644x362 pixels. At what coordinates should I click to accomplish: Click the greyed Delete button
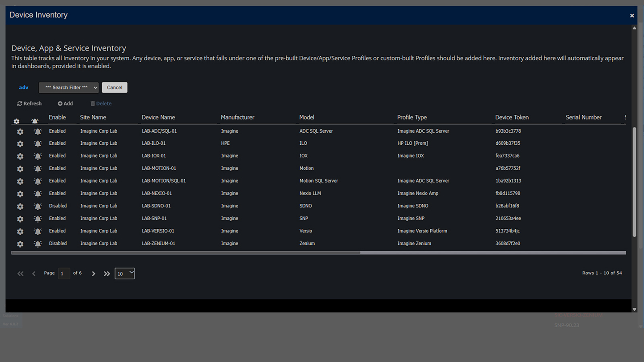[x=101, y=104]
